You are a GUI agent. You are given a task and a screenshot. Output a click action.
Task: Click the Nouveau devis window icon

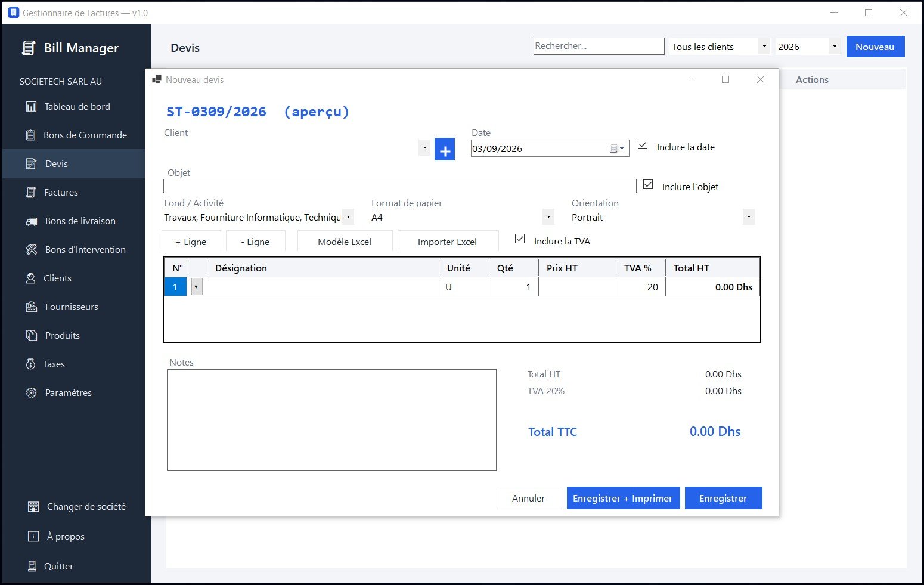(x=157, y=79)
